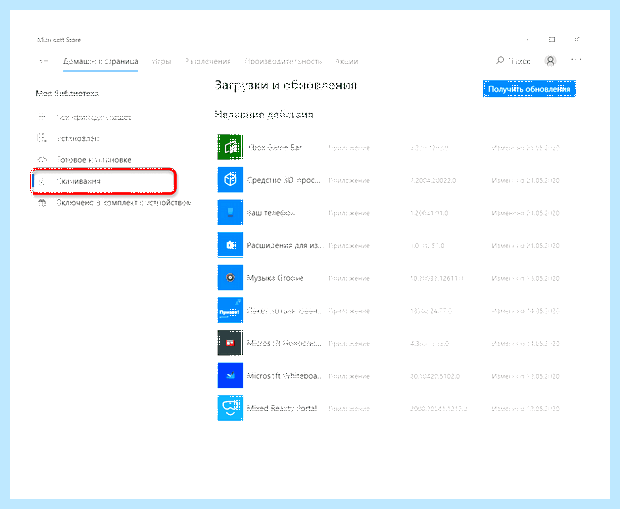The height and width of the screenshot is (509, 620).
Task: Click the Моя библиотека sidebar heading
Action: coord(67,93)
